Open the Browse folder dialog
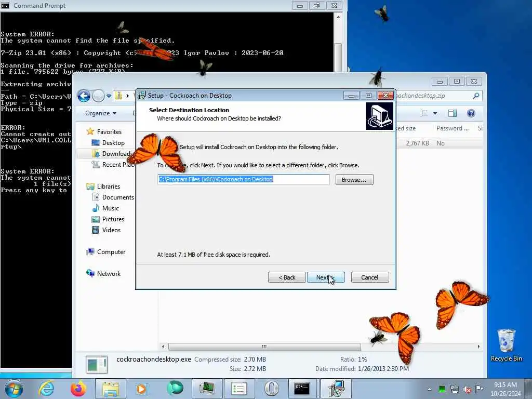This screenshot has width=532, height=399. coord(354,179)
